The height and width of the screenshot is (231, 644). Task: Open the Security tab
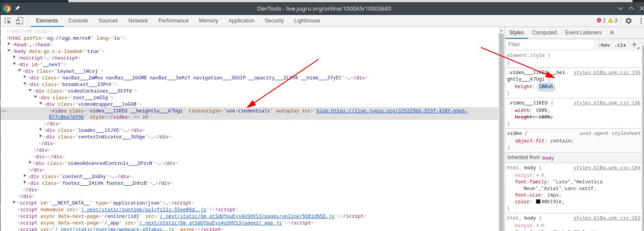274,21
